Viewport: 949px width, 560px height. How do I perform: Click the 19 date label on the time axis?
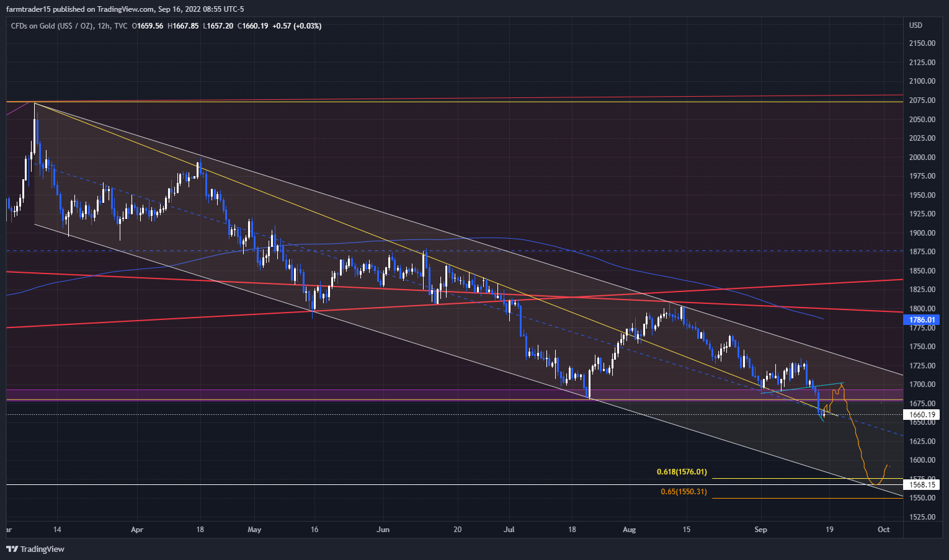click(x=829, y=530)
